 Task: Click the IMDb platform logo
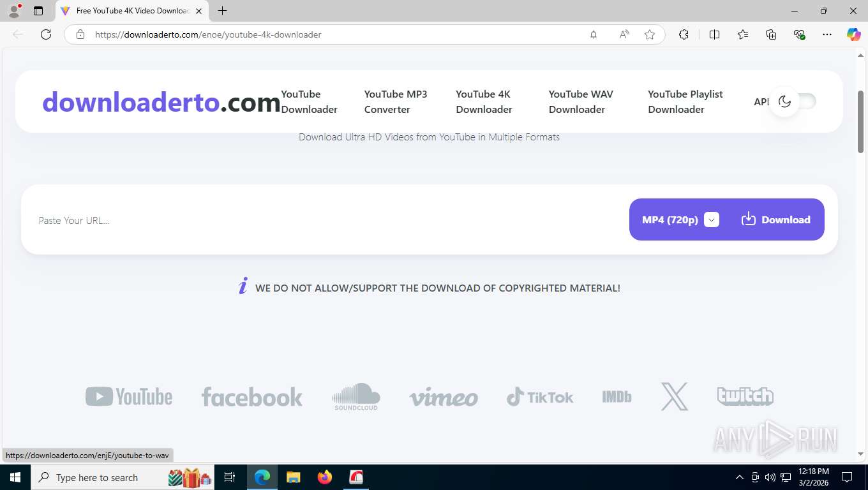coord(617,397)
